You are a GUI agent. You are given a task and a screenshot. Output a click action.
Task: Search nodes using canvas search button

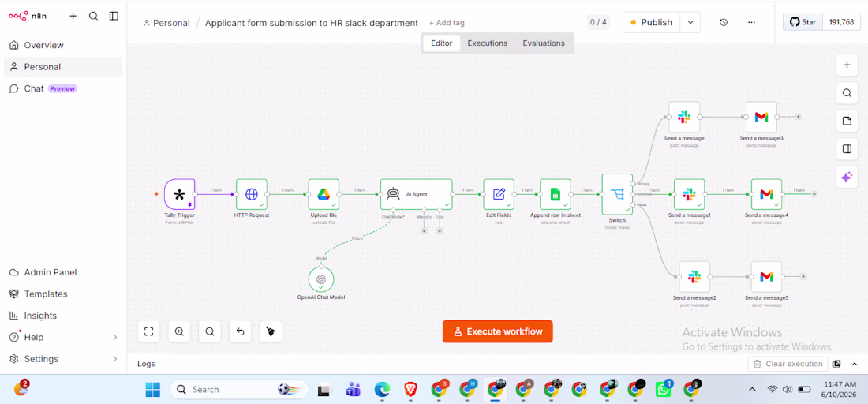847,93
